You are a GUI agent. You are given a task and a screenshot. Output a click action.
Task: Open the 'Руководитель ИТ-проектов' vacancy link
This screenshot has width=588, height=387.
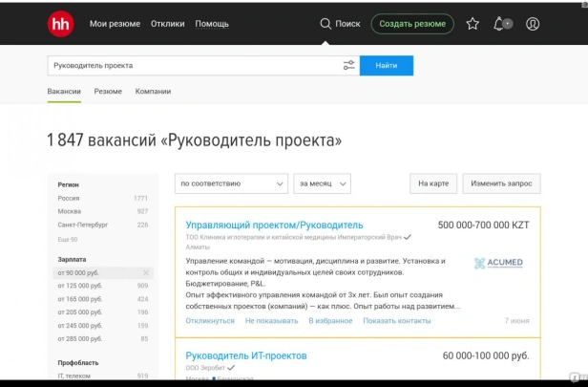(x=246, y=355)
